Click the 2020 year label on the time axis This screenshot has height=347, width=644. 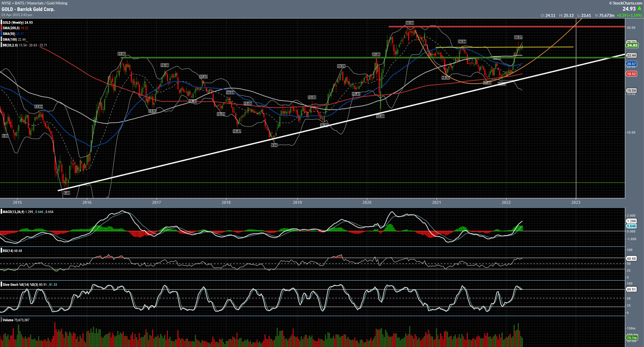[x=367, y=203]
